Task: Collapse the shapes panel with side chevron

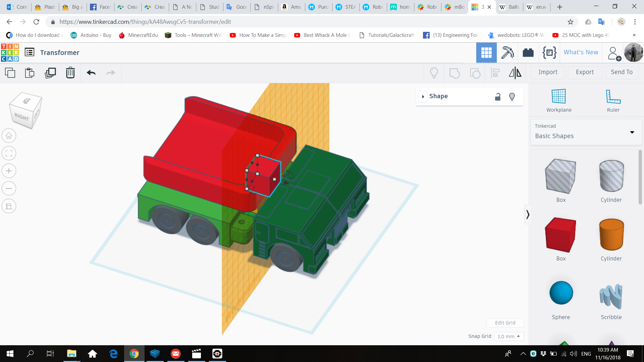Action: point(528,214)
